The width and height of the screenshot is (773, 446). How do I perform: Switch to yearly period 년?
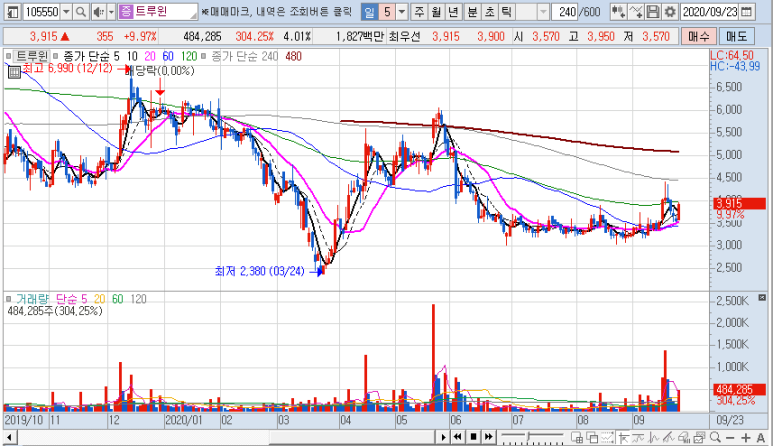pos(454,11)
